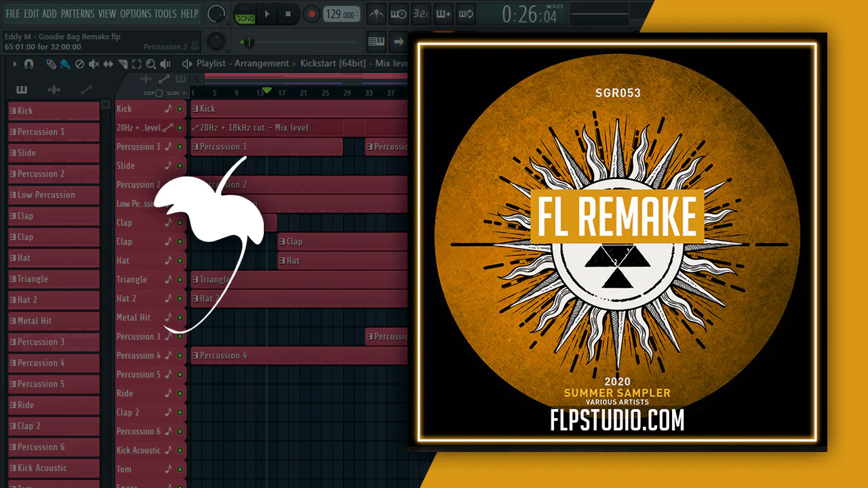Show automation clips tab in the picker panel
Screen dimensions: 868x488
point(86,89)
